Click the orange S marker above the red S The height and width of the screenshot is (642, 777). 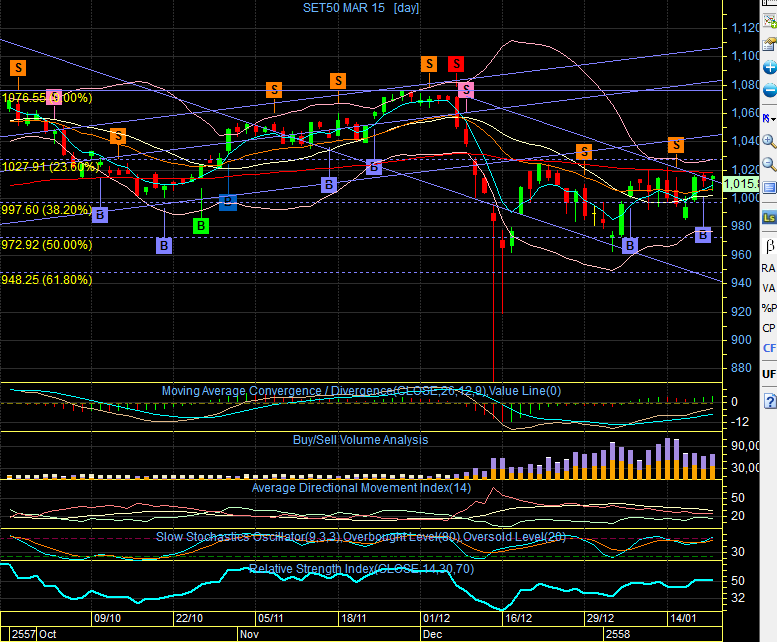point(429,64)
